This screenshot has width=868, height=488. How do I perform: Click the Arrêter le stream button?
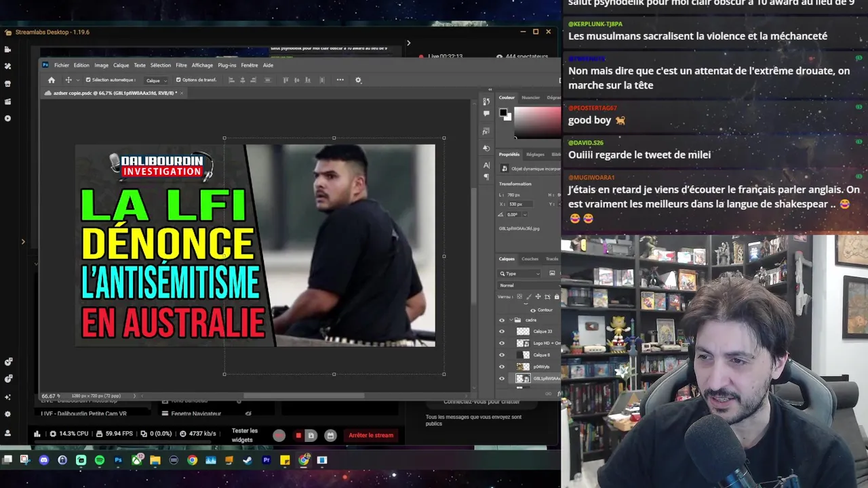pos(371,435)
